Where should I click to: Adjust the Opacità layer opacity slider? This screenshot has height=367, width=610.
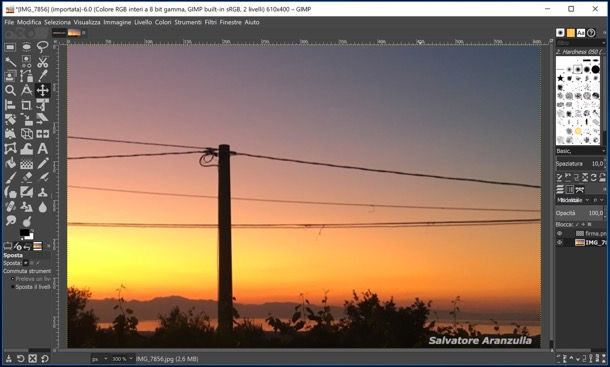580,213
